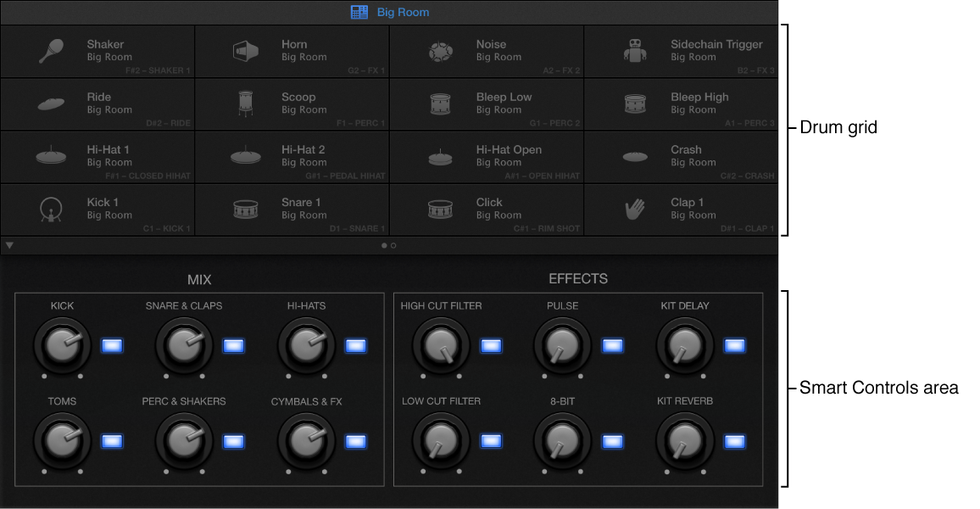
Task: Toggle the KIT DELAY effect on
Action: pos(734,344)
